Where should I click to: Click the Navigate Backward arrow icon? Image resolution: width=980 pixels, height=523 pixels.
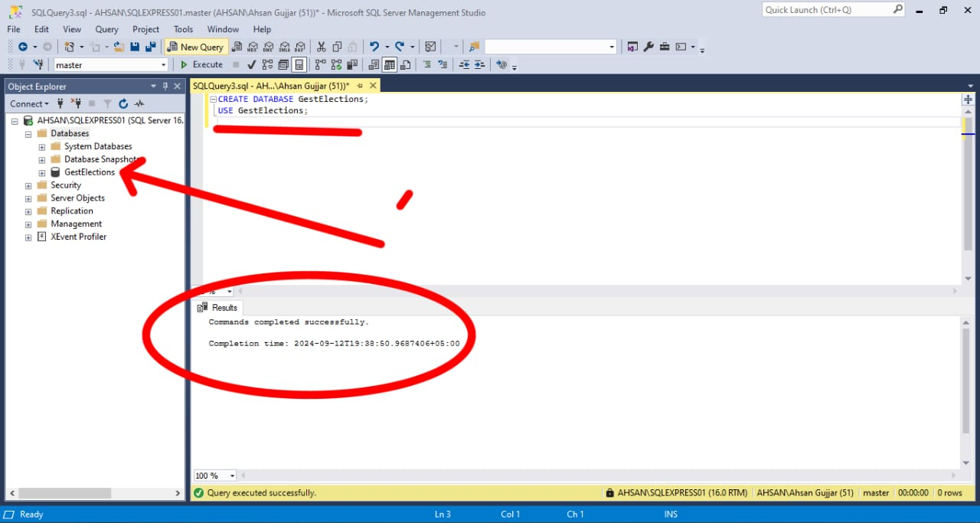point(23,47)
